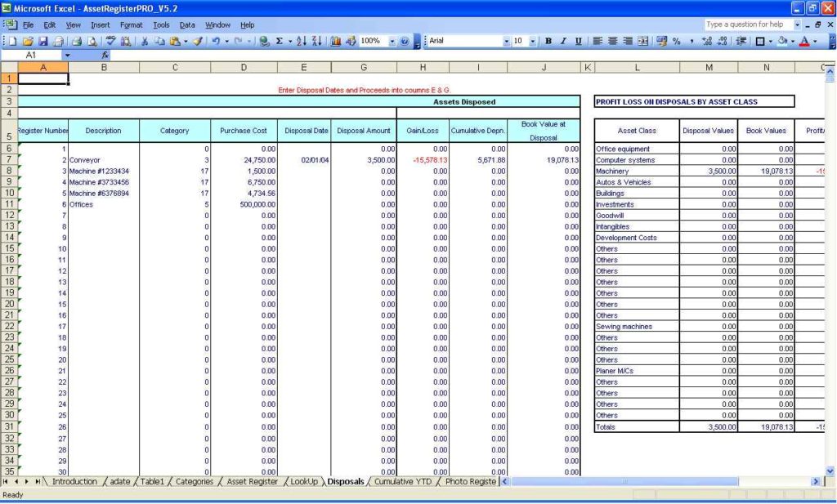This screenshot has width=837, height=504.
Task: Expand the Arial font name dropdown
Action: click(506, 41)
